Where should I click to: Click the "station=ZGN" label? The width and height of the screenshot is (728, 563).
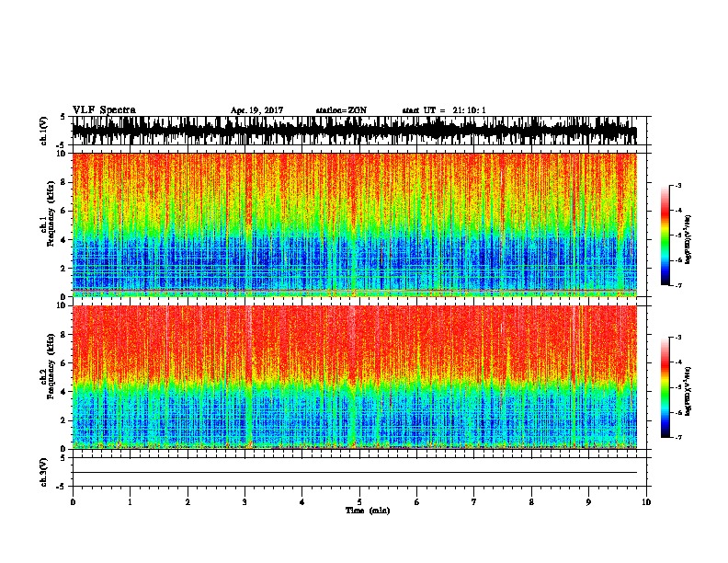[x=341, y=110]
